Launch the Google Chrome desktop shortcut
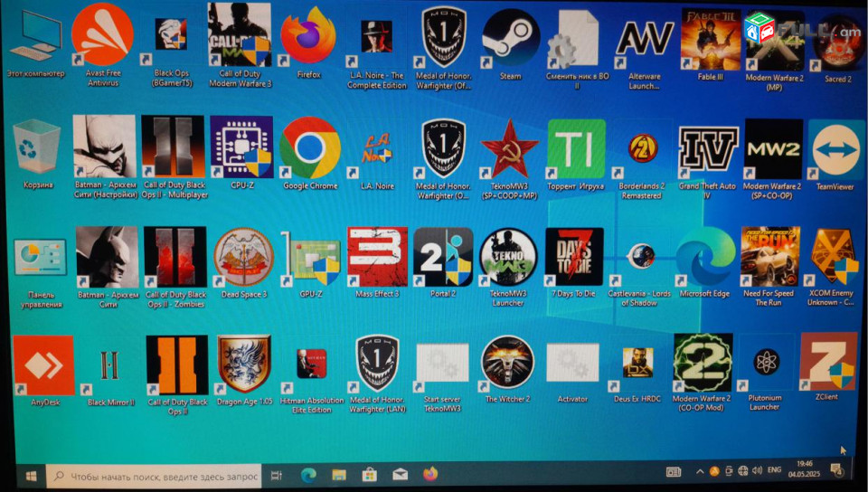The width and height of the screenshot is (868, 492). pyautogui.click(x=309, y=147)
